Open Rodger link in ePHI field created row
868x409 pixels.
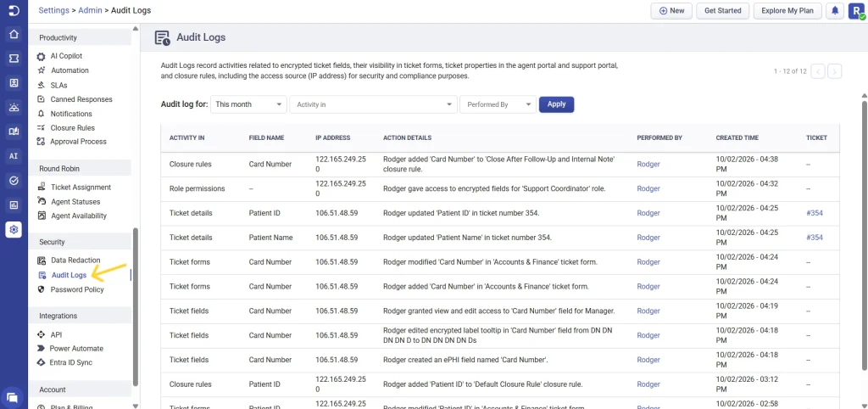(x=648, y=360)
